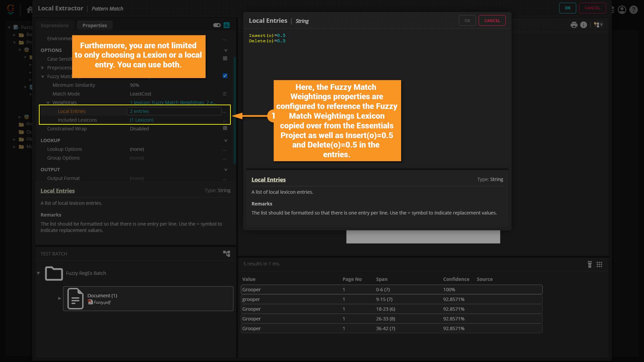
Task: Select the Properties tab
Action: click(x=95, y=25)
